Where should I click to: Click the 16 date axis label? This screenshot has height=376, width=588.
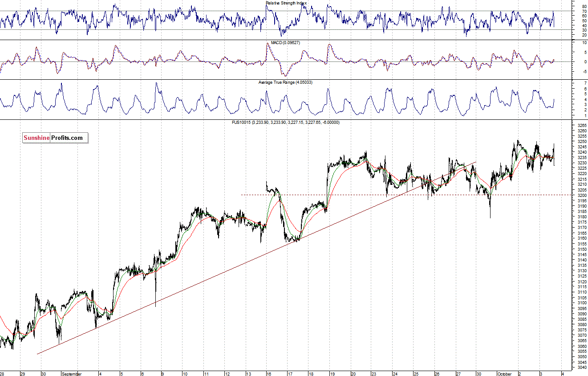tap(269, 373)
